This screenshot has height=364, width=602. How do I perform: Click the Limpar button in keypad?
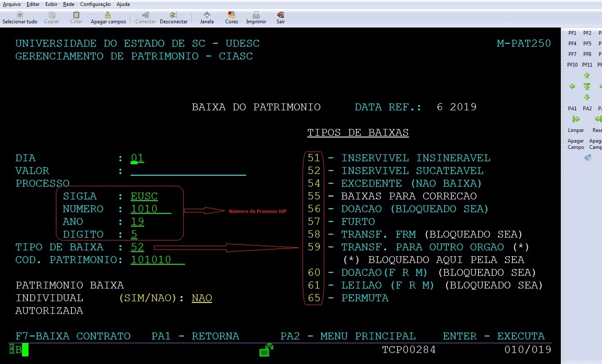pos(576,130)
